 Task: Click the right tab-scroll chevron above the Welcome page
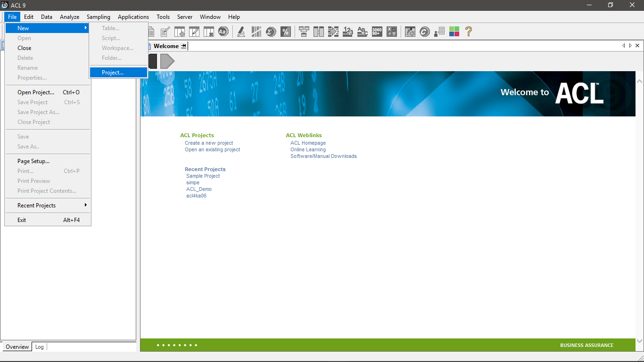[630, 45]
